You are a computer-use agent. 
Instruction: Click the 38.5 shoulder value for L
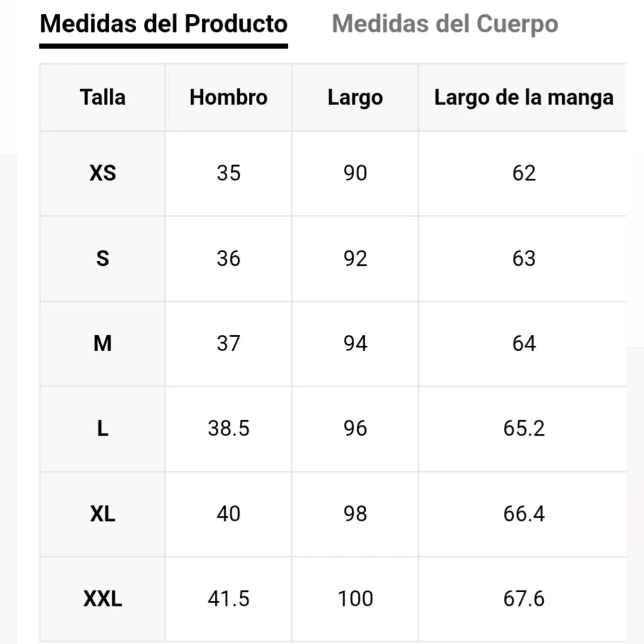click(x=228, y=429)
